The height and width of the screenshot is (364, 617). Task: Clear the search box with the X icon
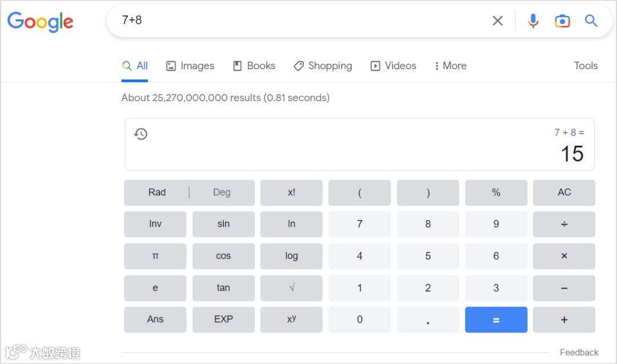pos(498,21)
